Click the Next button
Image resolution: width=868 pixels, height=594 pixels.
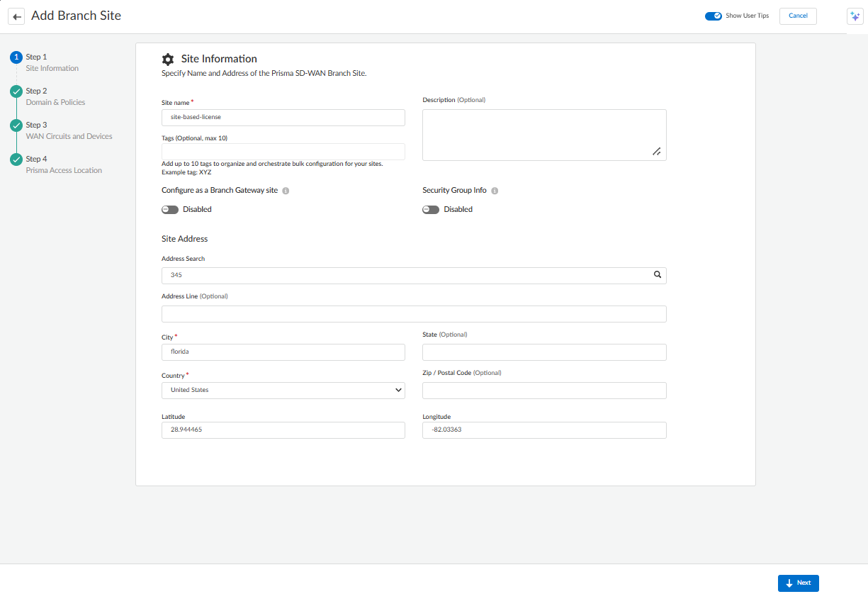point(798,583)
